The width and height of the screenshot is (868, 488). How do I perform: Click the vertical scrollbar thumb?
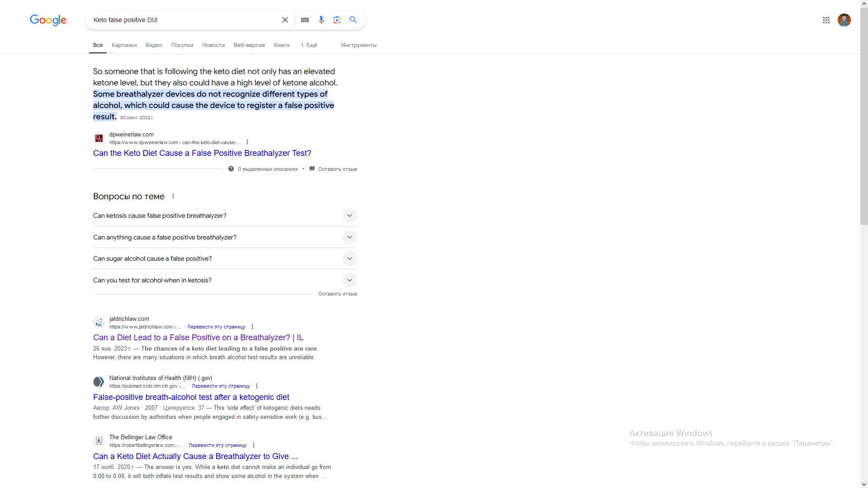point(864,117)
